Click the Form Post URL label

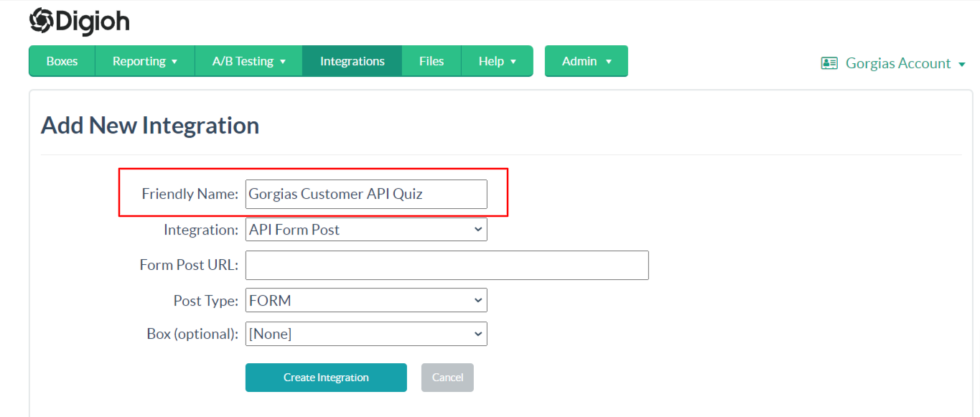pos(189,265)
